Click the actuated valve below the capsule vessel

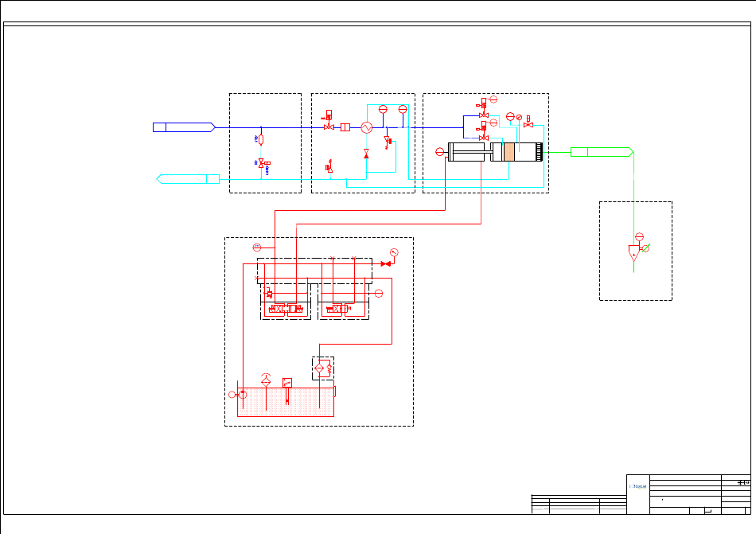262,163
